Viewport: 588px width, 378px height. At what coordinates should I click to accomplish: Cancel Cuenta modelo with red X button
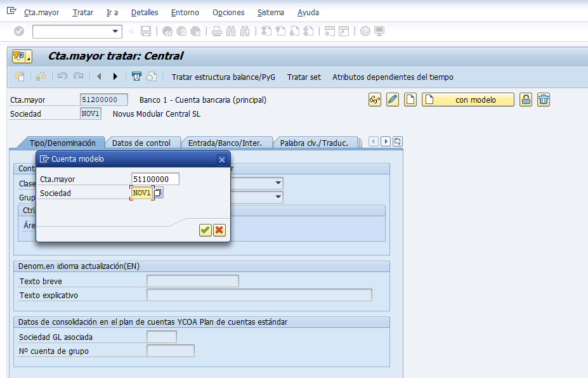(x=219, y=230)
